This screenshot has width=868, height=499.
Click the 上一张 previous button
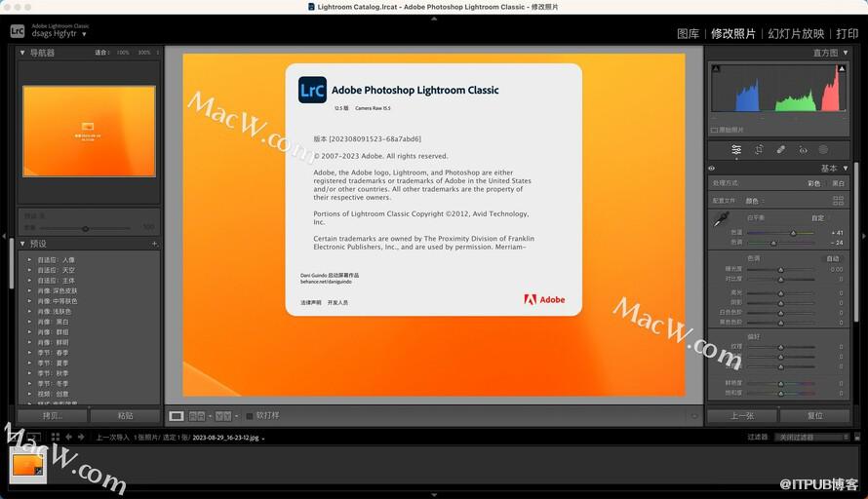[x=742, y=416]
